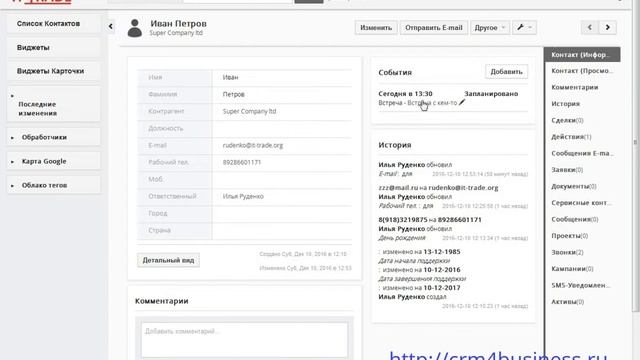Open Список Контактов in sidebar

pos(53,24)
